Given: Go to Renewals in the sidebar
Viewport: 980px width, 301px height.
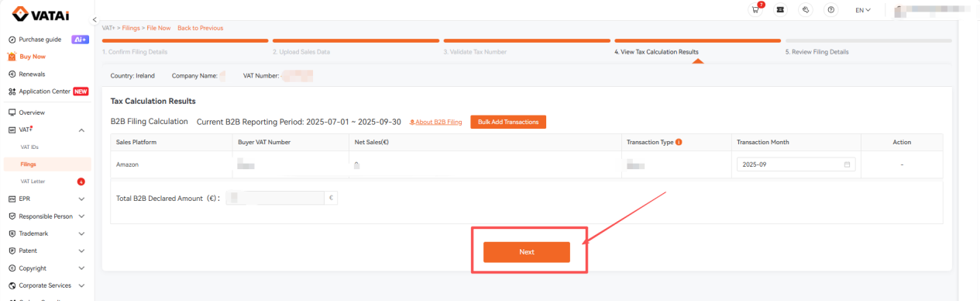Looking at the screenshot, I should click(32, 74).
